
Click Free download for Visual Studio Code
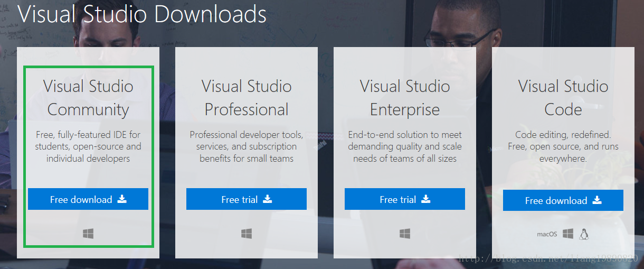click(x=563, y=200)
